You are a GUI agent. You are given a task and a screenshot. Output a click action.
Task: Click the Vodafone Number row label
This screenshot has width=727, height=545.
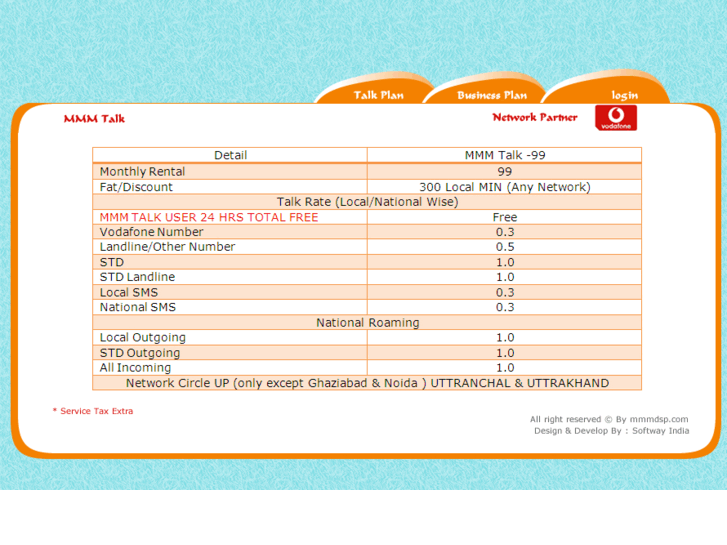point(152,232)
